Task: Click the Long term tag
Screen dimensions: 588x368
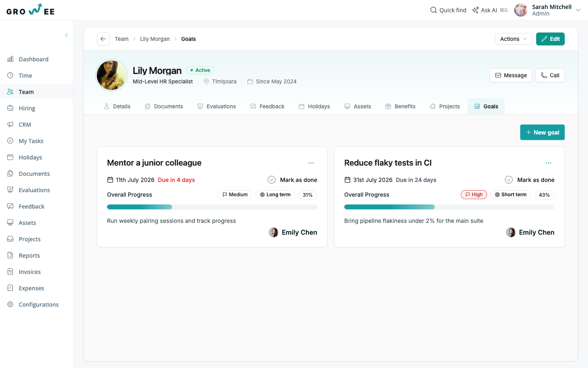Action: pos(275,195)
